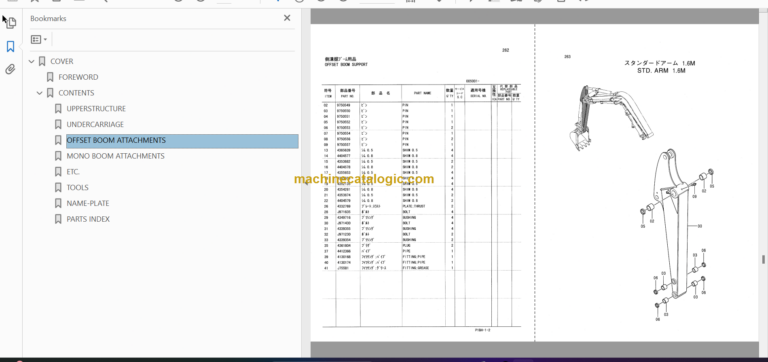Click the PART NAME column header
This screenshot has height=362, width=768.
click(x=422, y=93)
